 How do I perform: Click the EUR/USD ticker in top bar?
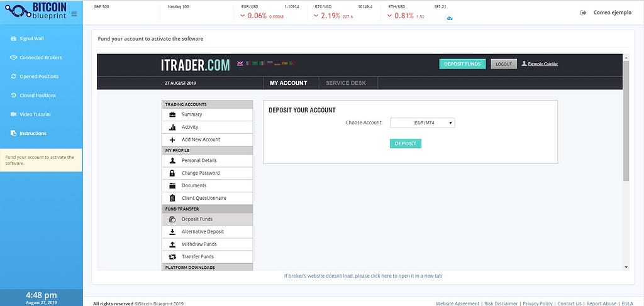270,12
